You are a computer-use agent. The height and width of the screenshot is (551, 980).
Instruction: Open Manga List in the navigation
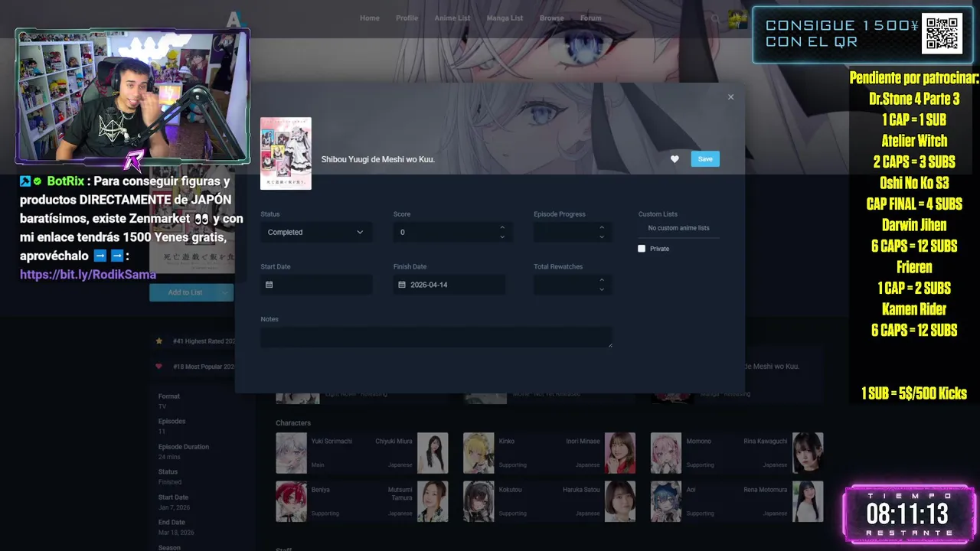(x=505, y=18)
